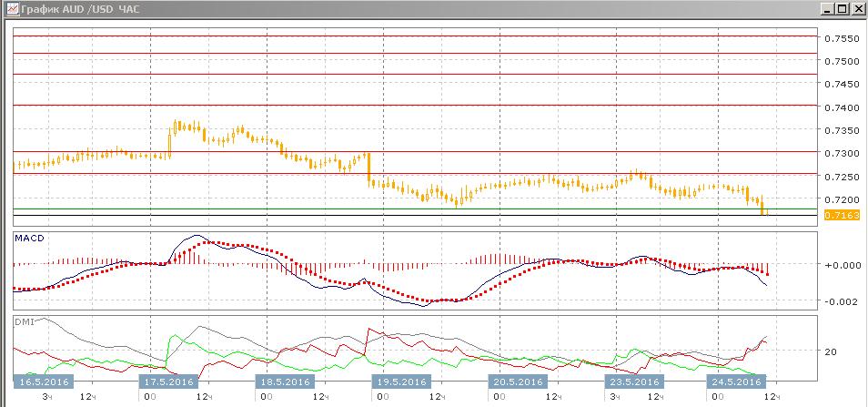
Task: Select the 20.5.2016 date marker
Action: (x=518, y=382)
